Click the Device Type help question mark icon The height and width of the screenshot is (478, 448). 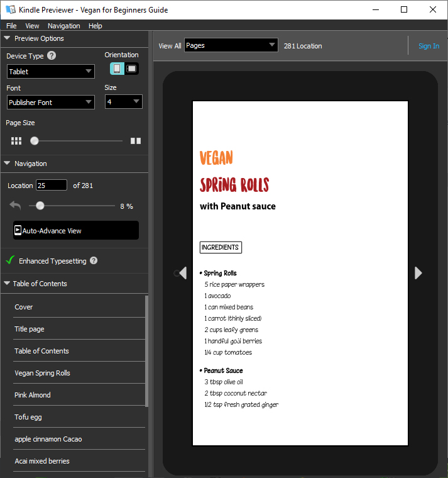(x=52, y=55)
